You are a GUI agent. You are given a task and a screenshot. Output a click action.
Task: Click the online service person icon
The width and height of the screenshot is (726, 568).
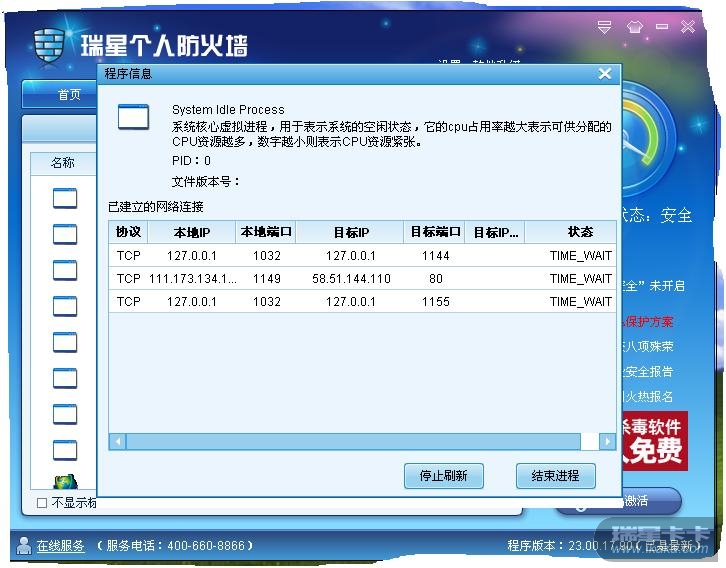coord(24,545)
